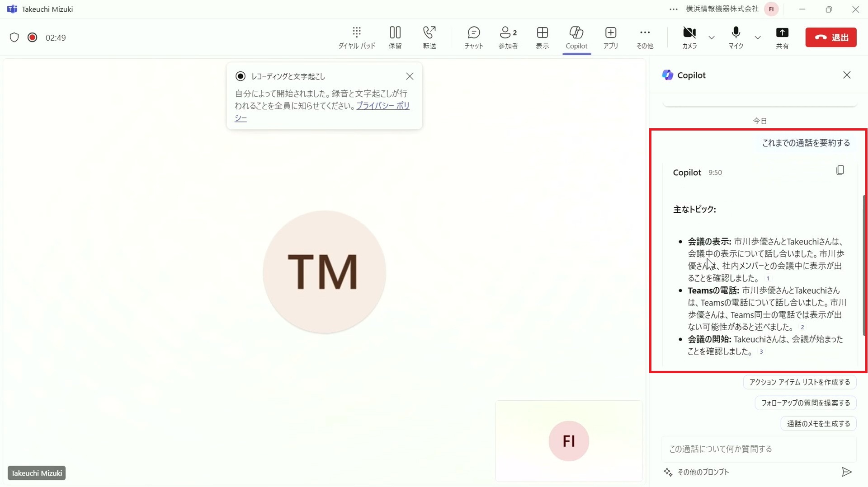Click the 横浜情報機器株式会社 organization name
The image size is (868, 487).
pos(722,9)
